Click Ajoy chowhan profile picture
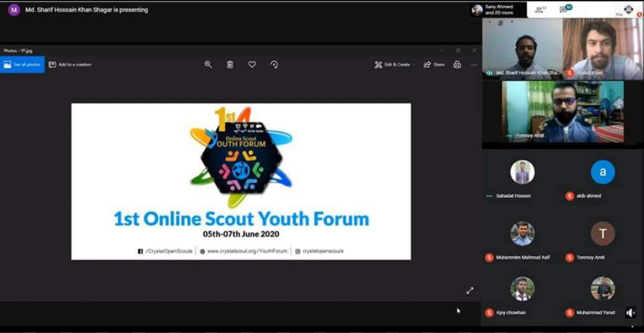Screen dimensions: 644x333 click(522, 289)
